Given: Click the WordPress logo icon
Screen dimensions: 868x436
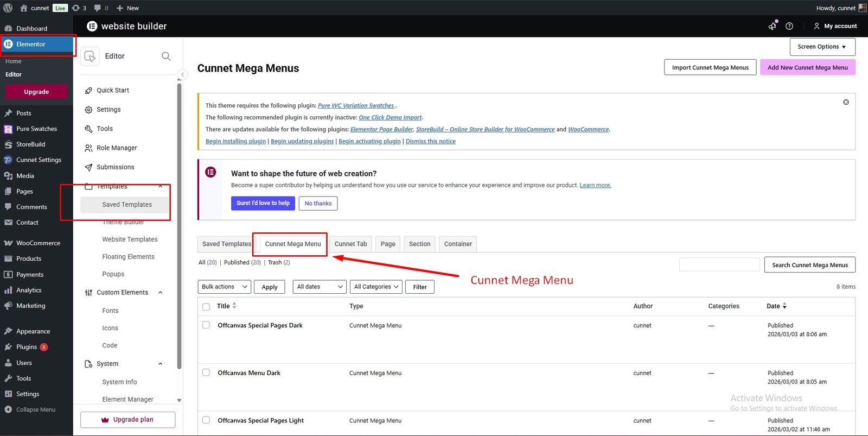Looking at the screenshot, I should coord(8,8).
